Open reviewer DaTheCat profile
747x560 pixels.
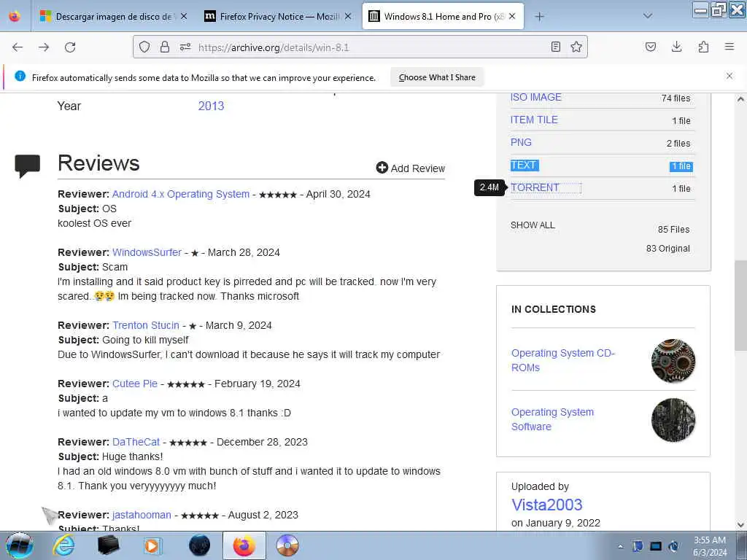[136, 442]
